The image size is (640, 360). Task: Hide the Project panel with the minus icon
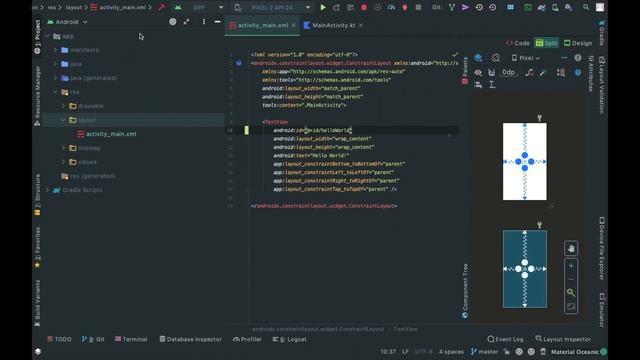pyautogui.click(x=218, y=22)
